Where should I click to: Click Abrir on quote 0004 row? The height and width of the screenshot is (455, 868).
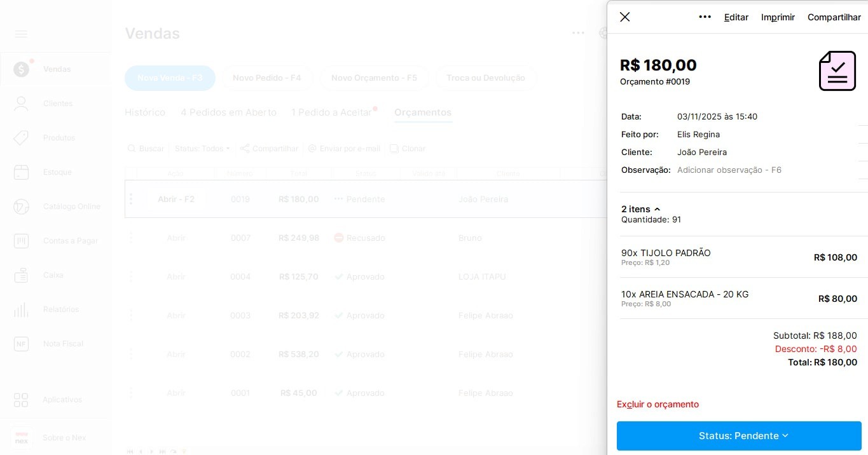176,277
